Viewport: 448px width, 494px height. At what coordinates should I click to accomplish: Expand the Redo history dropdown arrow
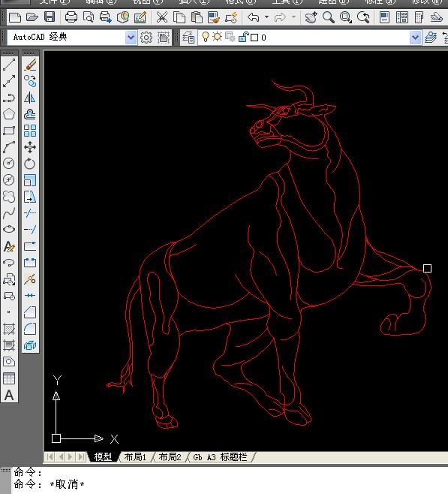coord(293,17)
